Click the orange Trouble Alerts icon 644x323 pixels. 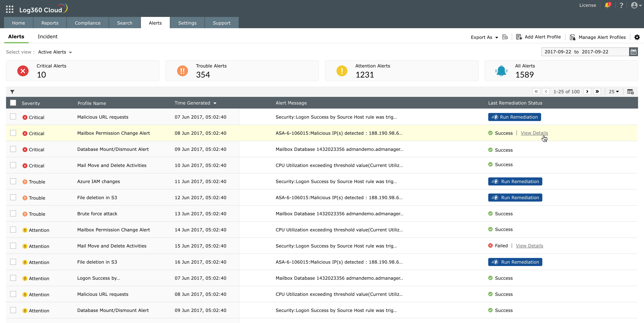[x=183, y=71]
